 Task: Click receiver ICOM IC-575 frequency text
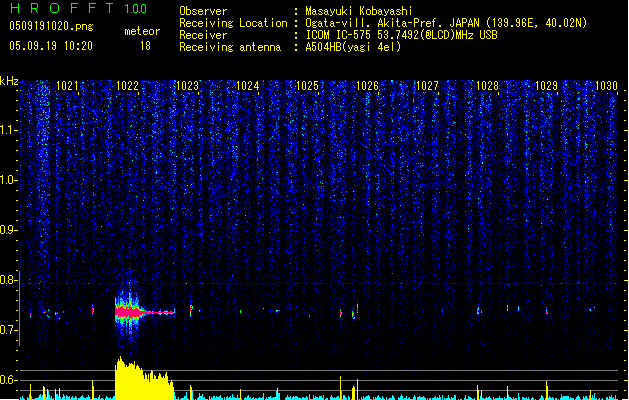click(x=401, y=35)
